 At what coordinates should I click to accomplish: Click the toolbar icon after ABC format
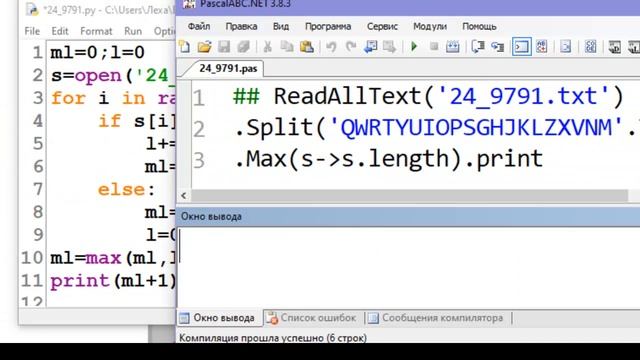(566, 47)
